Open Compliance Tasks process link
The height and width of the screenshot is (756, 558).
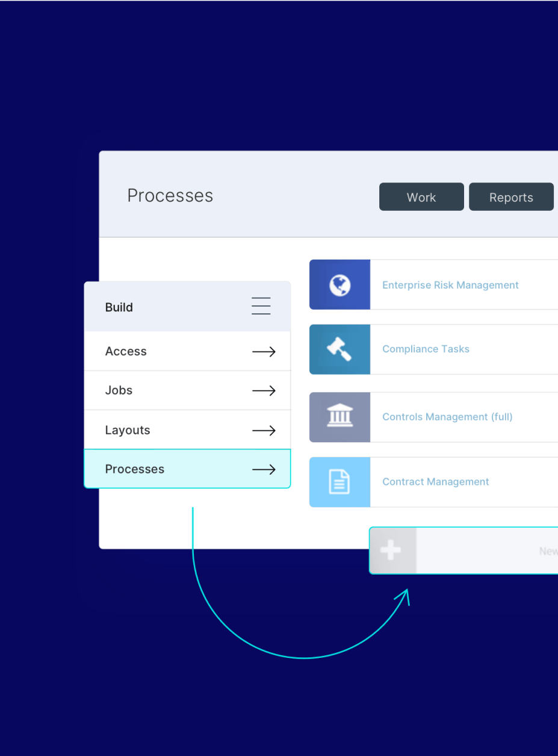[x=426, y=349]
